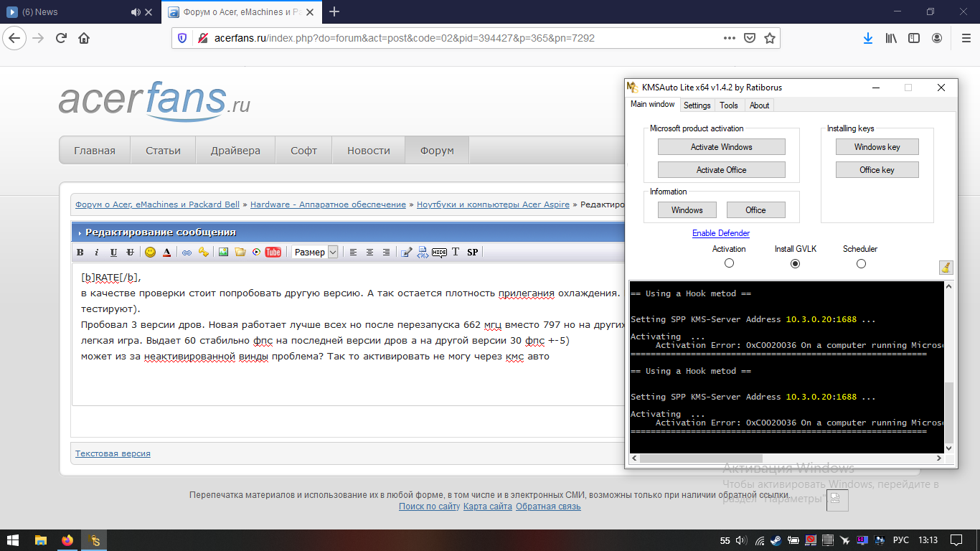980x551 pixels.
Task: Open breadcrumb Hardware - Аппаратное обеспечение
Action: [x=328, y=204]
